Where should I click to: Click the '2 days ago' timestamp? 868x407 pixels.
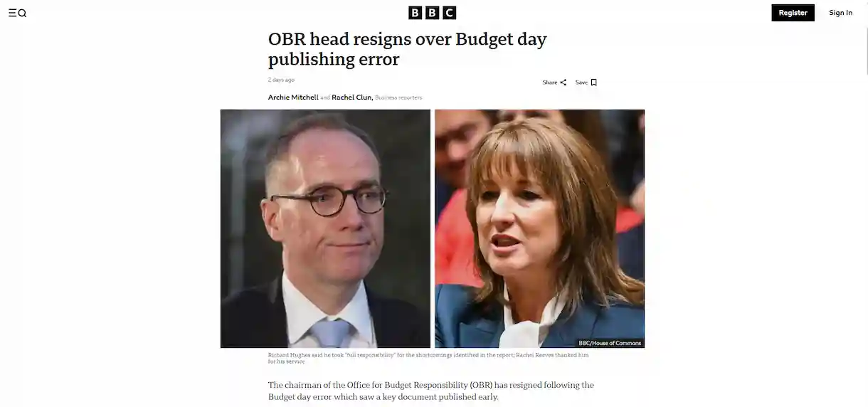pyautogui.click(x=281, y=80)
